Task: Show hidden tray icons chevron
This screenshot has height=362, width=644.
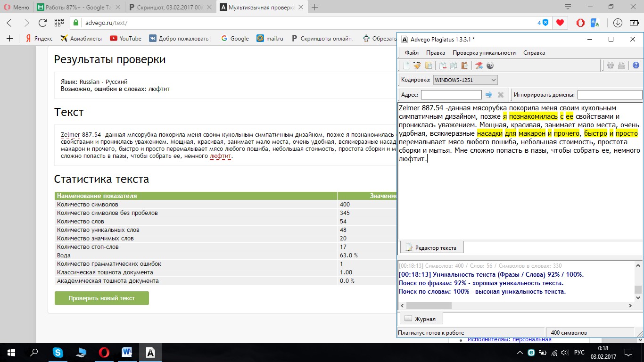Action: coord(520,353)
